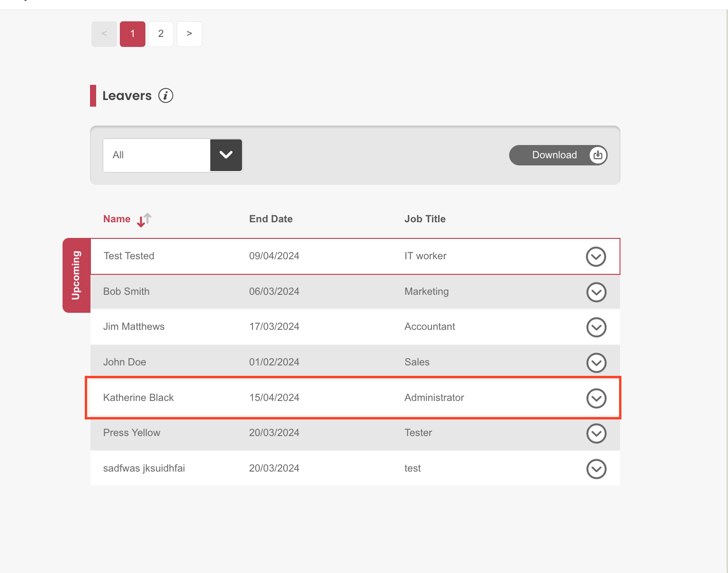Image resolution: width=728 pixels, height=573 pixels.
Task: Click the Leavers section heading
Action: pos(127,96)
